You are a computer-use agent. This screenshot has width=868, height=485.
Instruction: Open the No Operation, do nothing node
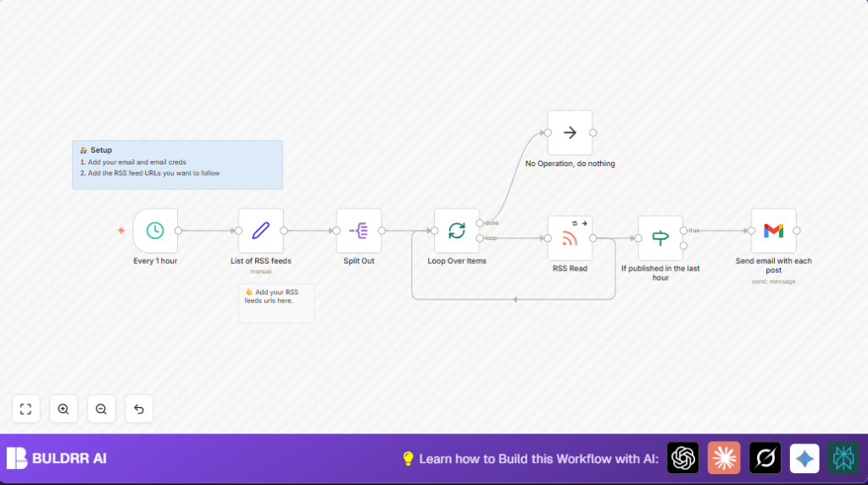pos(570,132)
